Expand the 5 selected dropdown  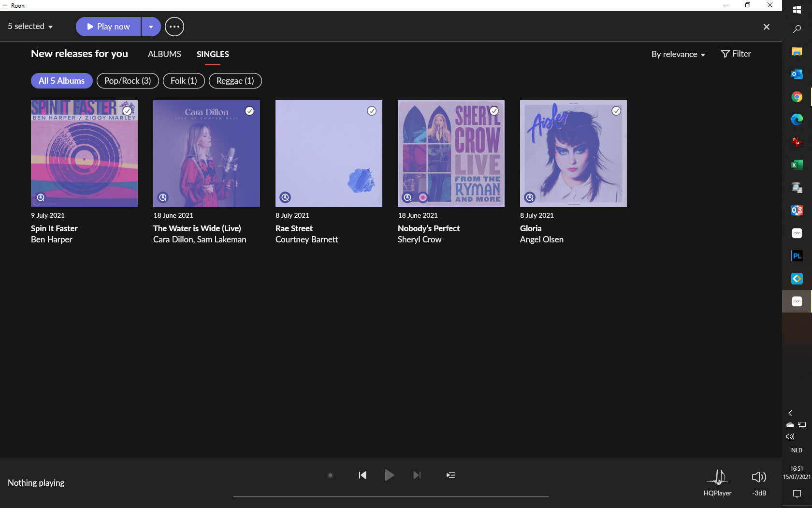[30, 27]
